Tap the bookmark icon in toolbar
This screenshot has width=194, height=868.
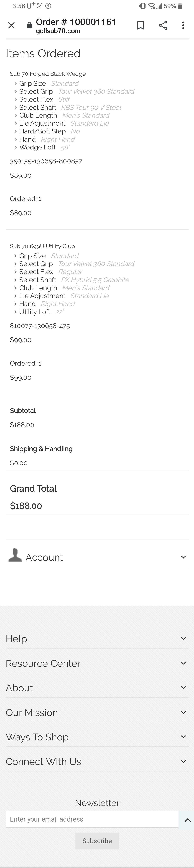(x=140, y=25)
